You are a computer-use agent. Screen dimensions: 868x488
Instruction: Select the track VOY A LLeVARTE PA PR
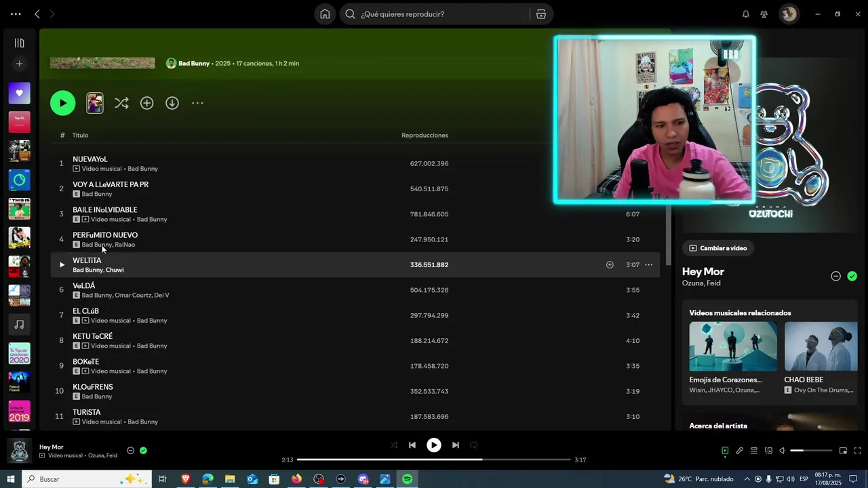[x=355, y=189]
